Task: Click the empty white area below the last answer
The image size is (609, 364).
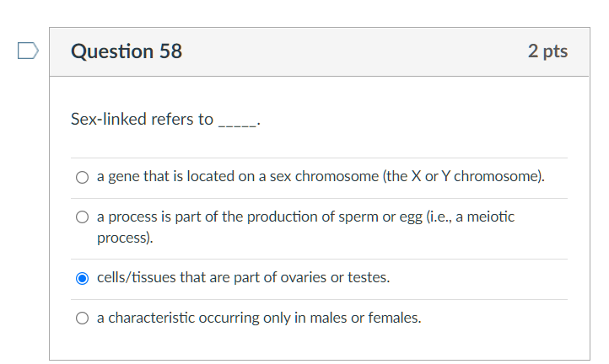Action: [x=321, y=345]
